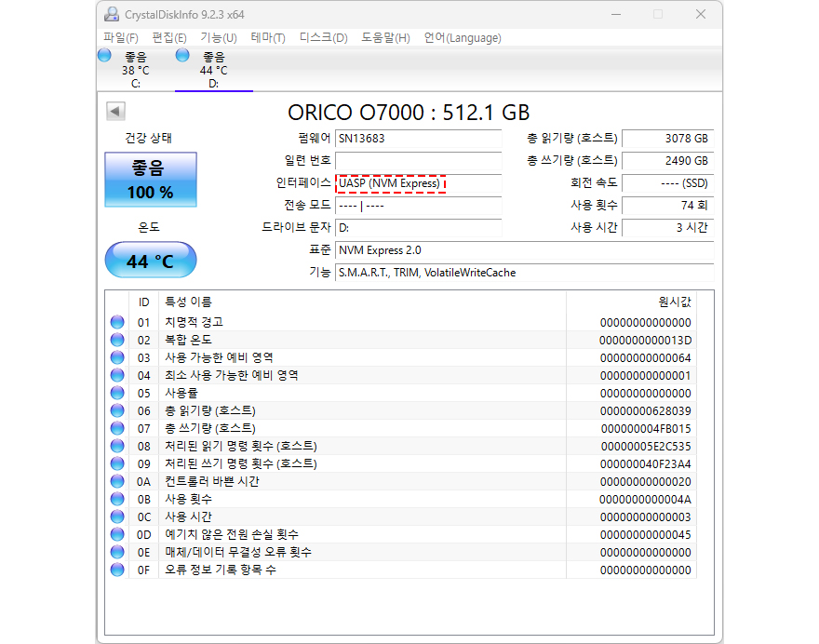This screenshot has width=819, height=644.
Task: Click status orb of attribute 0B 사용 횟수
Action: (x=117, y=500)
